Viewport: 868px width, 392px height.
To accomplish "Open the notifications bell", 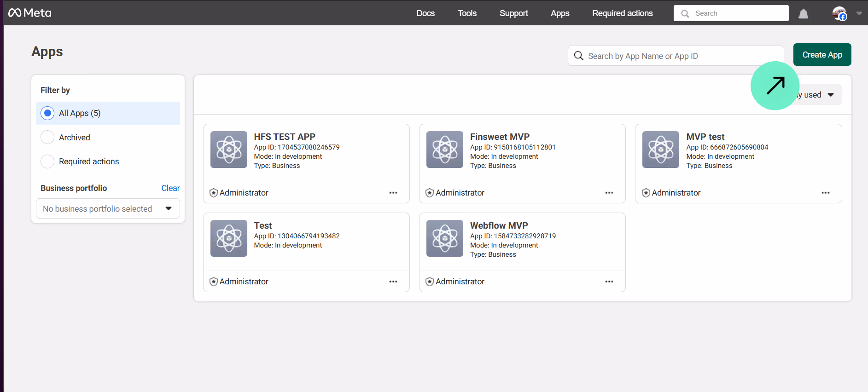I will coord(803,13).
